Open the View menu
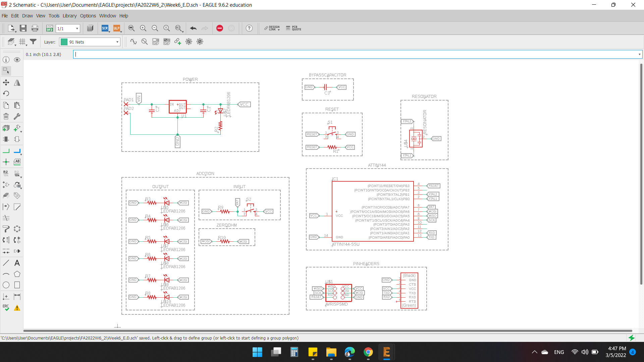The height and width of the screenshot is (362, 644). tap(41, 16)
